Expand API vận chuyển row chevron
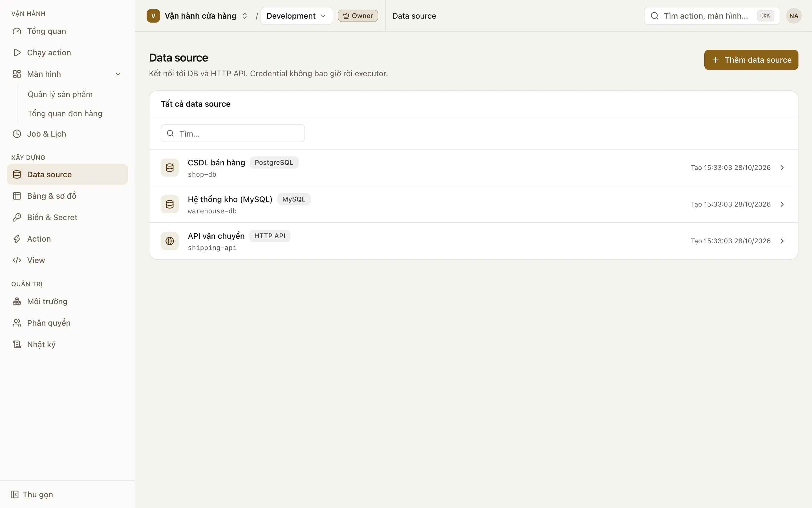This screenshot has width=812, height=508. [782, 241]
